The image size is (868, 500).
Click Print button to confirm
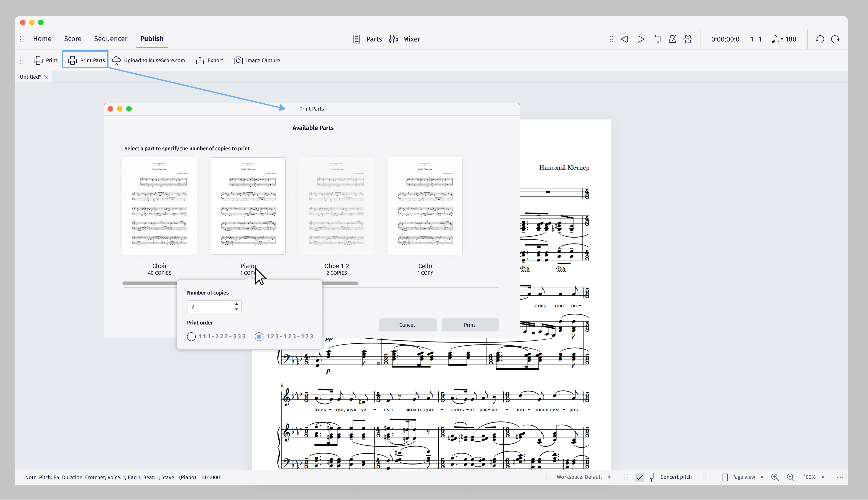470,325
